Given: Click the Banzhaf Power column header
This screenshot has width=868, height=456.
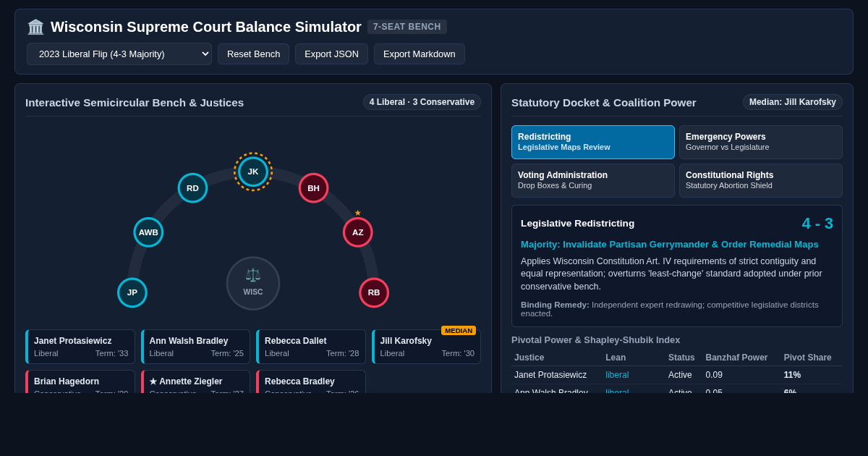Looking at the screenshot, I should [x=736, y=358].
